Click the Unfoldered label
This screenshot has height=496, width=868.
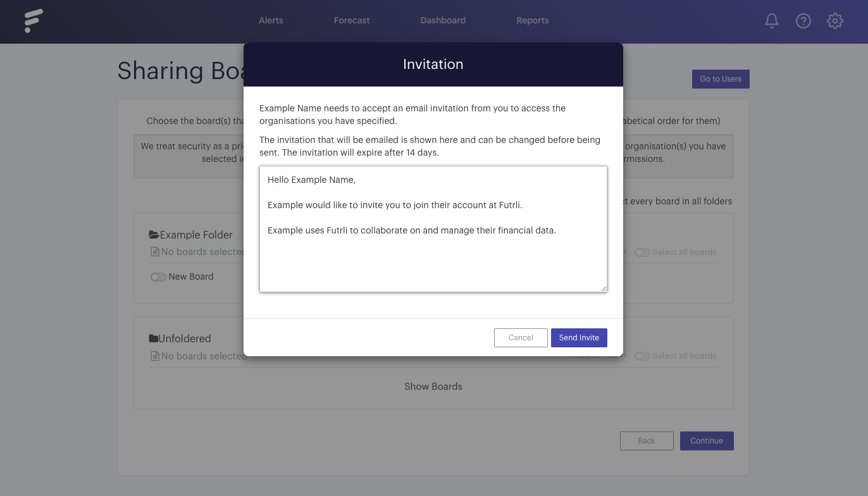(185, 338)
